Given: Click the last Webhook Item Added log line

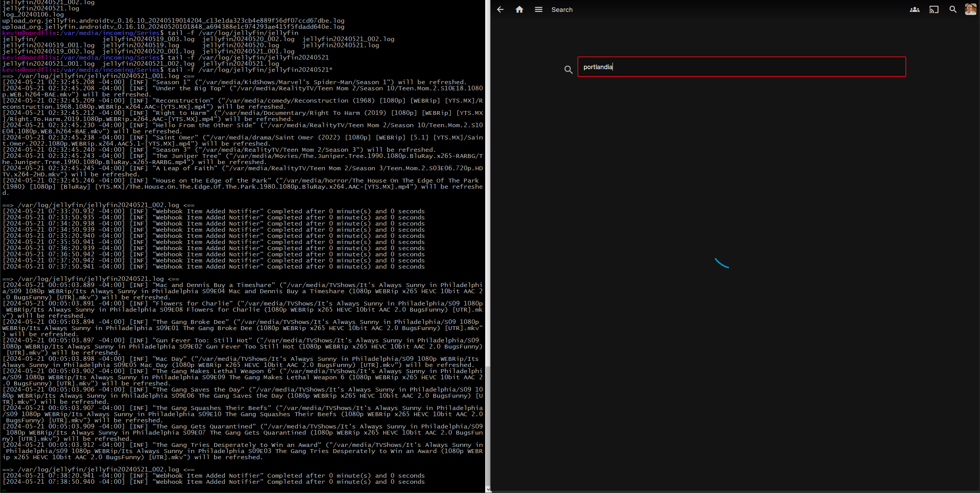Looking at the screenshot, I should 213,482.
